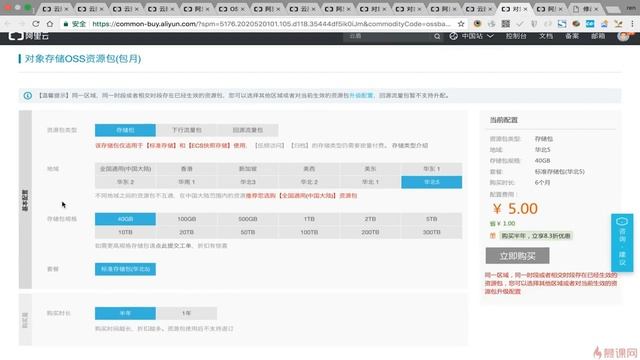Select the 100GB storage size

click(187, 219)
